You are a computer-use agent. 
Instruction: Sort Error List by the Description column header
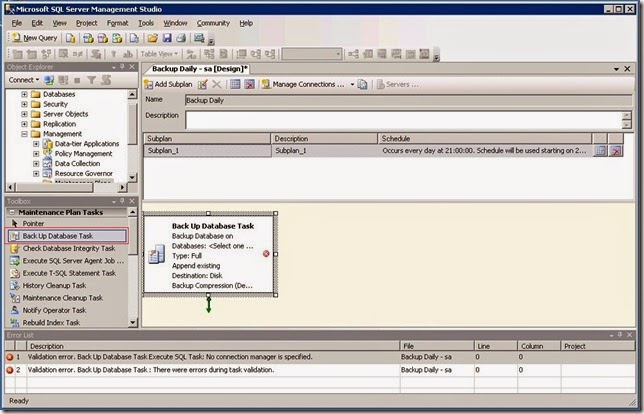tap(213, 346)
